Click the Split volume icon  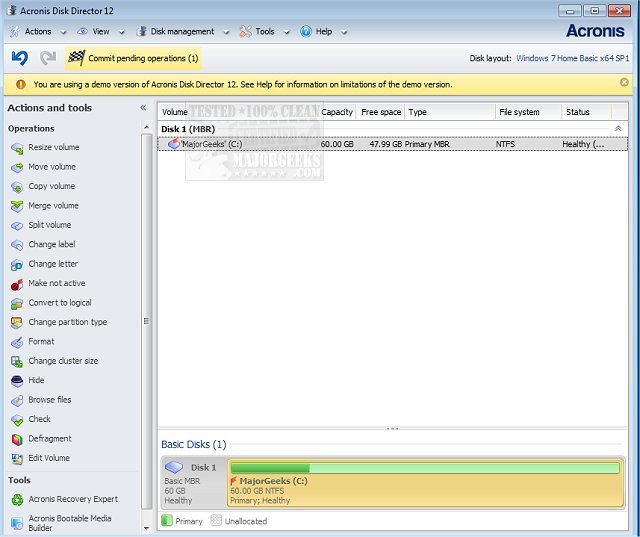[x=17, y=225]
